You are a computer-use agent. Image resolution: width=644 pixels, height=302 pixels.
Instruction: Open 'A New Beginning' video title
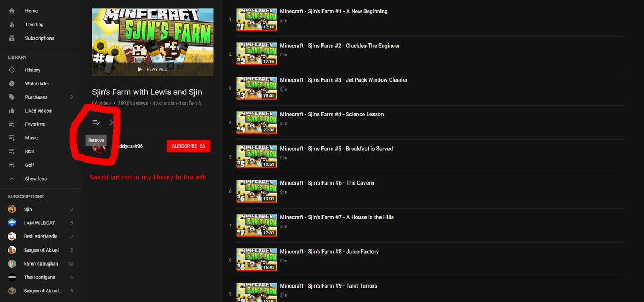(333, 11)
